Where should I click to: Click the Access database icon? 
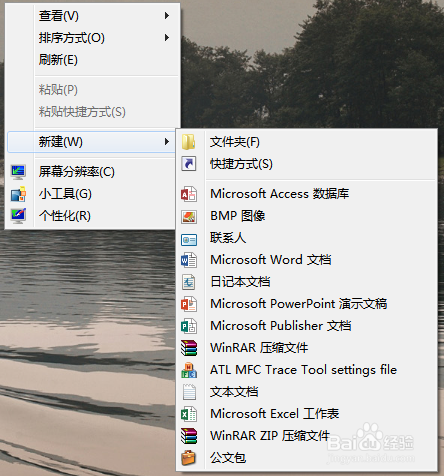tap(189, 194)
